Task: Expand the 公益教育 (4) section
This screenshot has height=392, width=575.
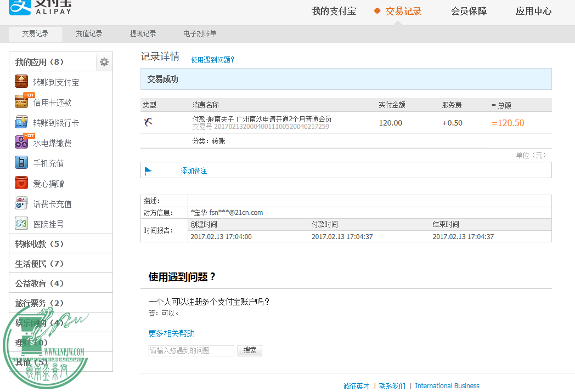Action: coord(40,283)
